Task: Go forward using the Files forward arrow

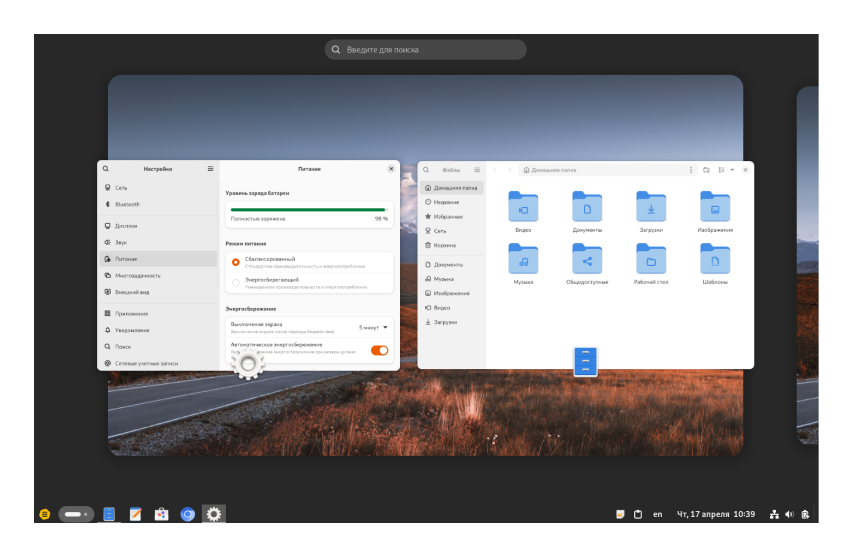Action: tap(509, 170)
